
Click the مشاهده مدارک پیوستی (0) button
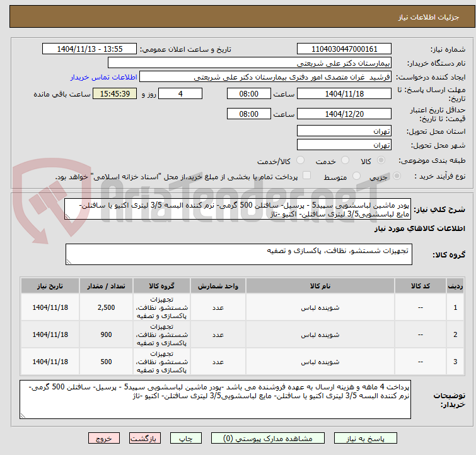click(x=268, y=439)
